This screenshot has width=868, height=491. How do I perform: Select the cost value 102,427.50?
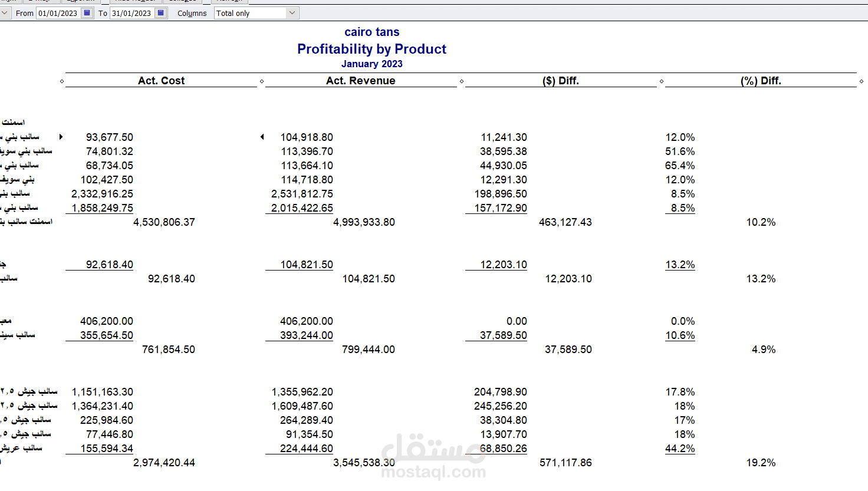click(107, 180)
